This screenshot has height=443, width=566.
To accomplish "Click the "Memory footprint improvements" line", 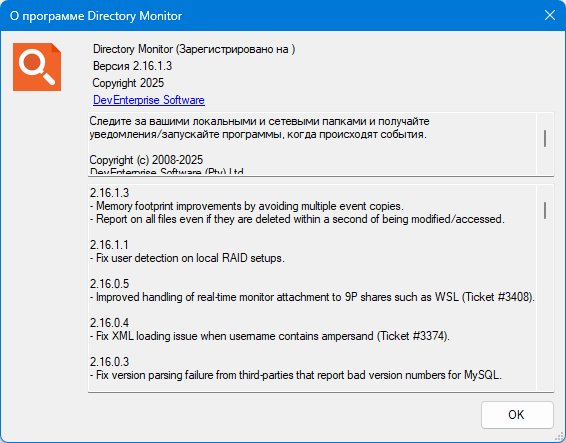I will click(247, 206).
